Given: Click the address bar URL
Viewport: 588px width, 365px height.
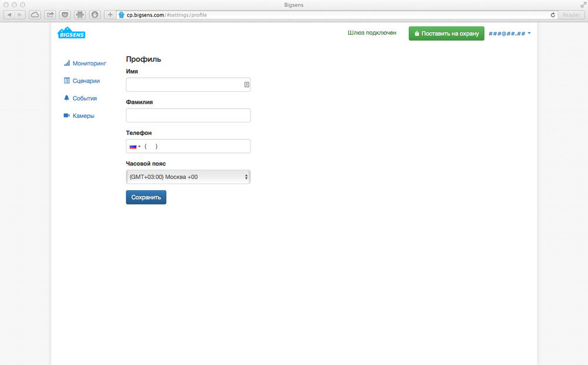Looking at the screenshot, I should point(166,15).
